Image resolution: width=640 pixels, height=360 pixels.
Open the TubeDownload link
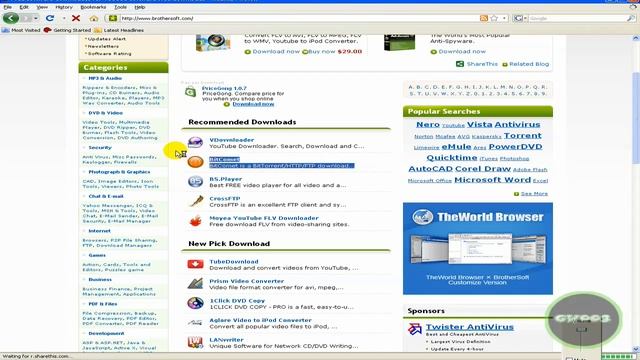click(x=233, y=261)
